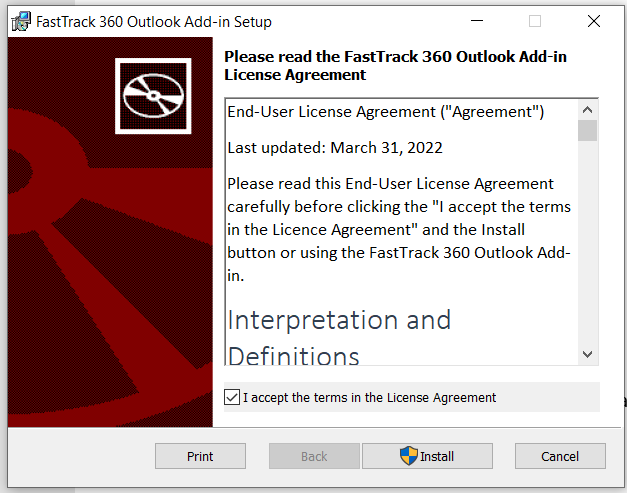This screenshot has width=627, height=493.
Task: Click the license agreement scrollbar thumb
Action: pos(587,130)
